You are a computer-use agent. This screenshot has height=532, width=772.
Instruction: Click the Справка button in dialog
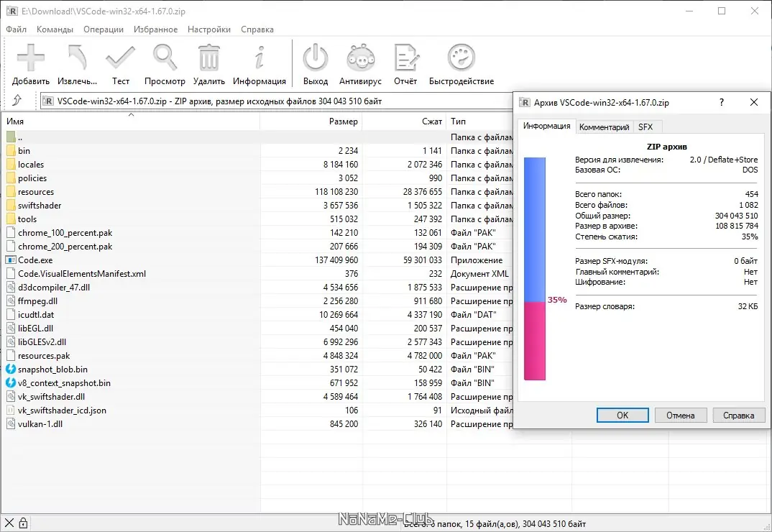click(738, 416)
